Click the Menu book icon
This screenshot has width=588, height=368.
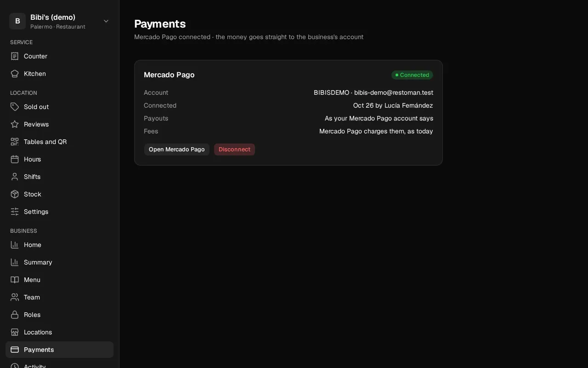tap(15, 280)
